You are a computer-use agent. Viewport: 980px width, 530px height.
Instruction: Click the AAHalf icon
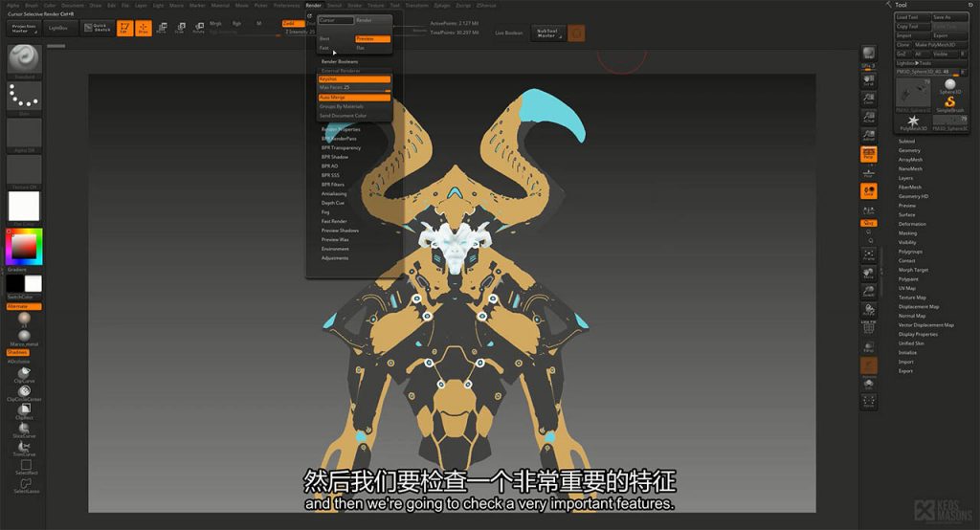pyautogui.click(x=869, y=135)
